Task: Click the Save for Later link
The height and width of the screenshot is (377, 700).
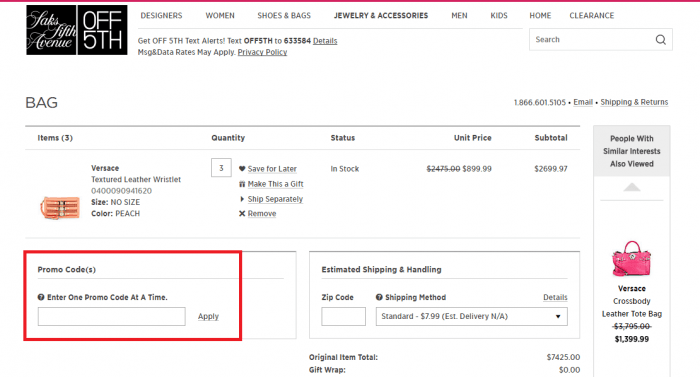Action: tap(272, 169)
